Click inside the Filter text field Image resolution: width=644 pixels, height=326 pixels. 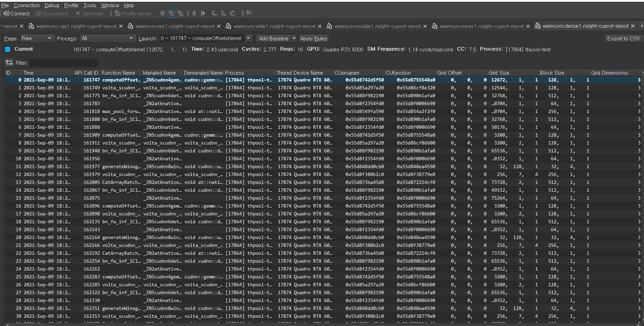63,63
